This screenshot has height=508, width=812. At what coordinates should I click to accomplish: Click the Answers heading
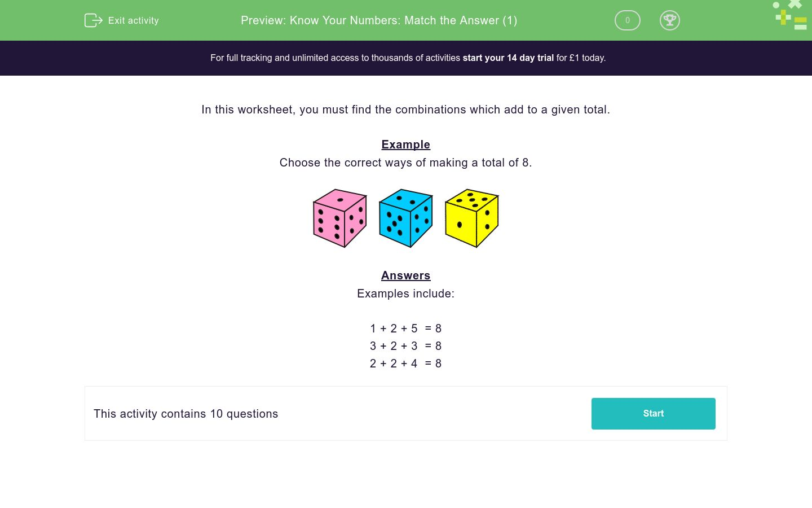[x=405, y=275]
